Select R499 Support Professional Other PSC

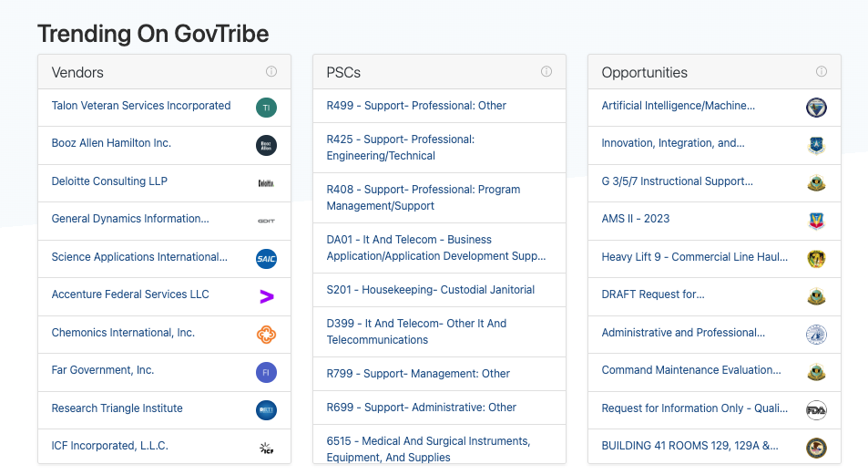point(416,106)
